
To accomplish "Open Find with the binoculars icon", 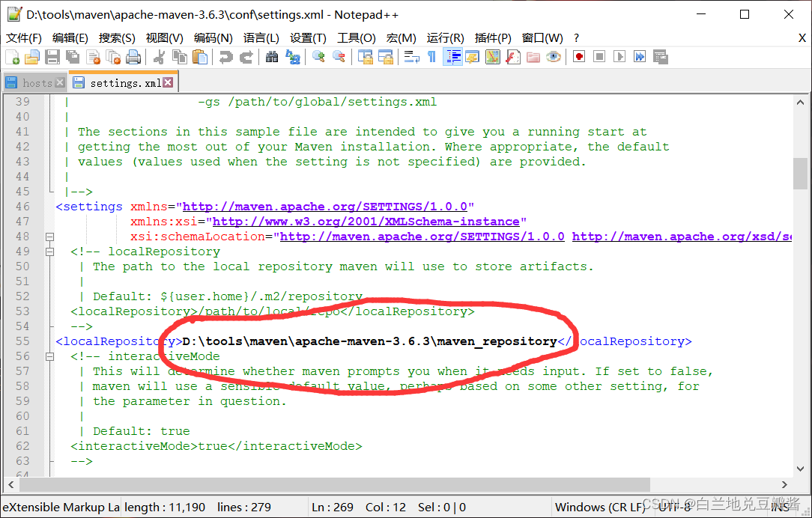I will [272, 57].
